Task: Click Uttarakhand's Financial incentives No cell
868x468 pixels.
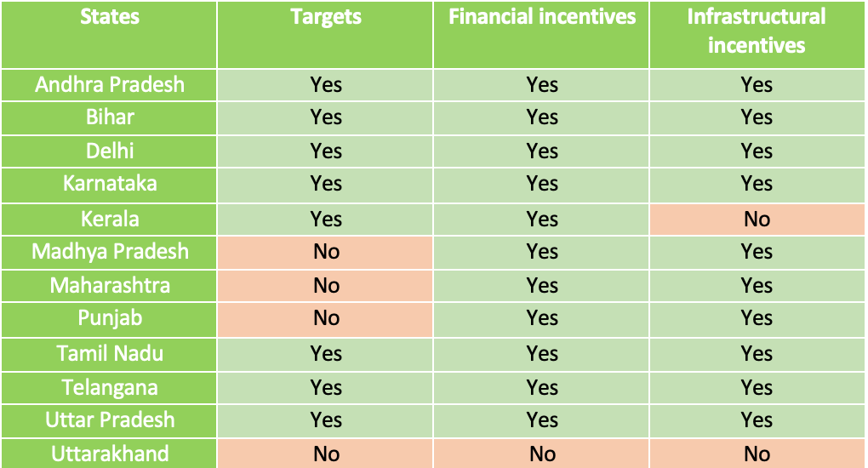Action: [x=541, y=454]
